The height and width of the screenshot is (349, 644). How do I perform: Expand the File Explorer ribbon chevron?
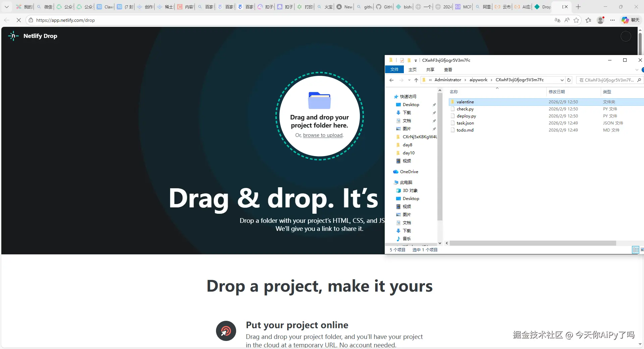coord(637,70)
